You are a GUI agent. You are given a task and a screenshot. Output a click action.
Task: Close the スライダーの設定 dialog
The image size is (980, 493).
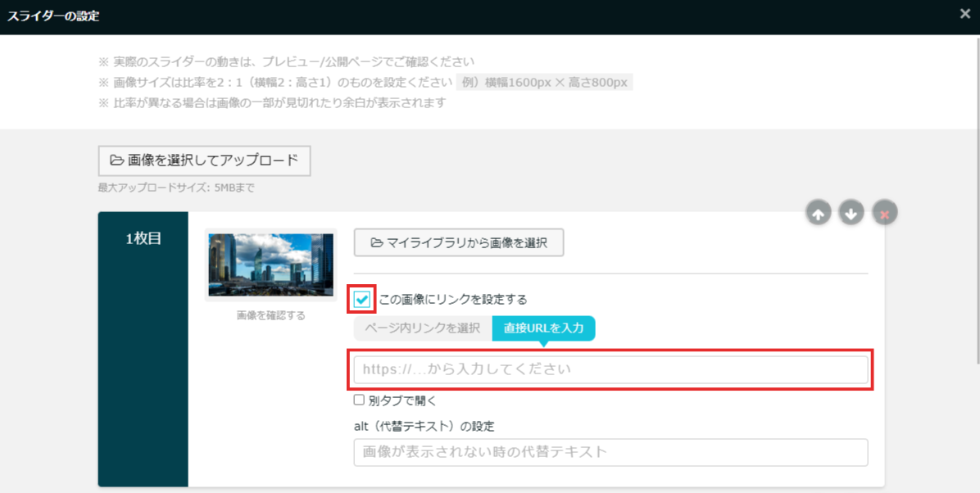965,14
